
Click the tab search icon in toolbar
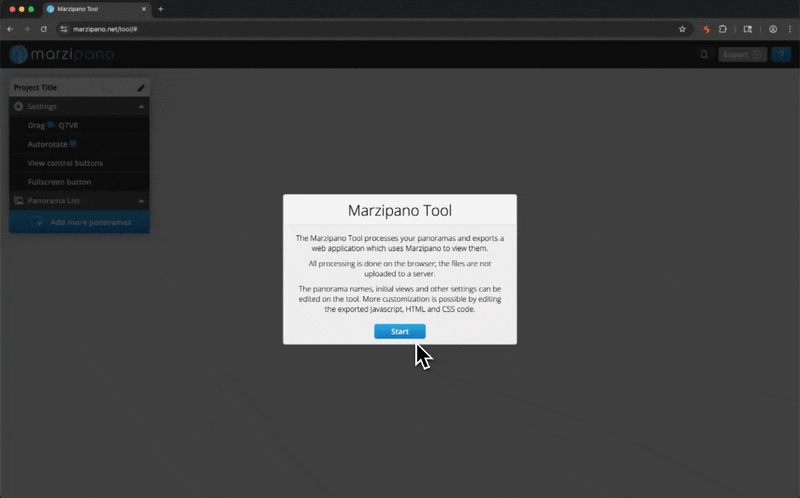[747, 29]
